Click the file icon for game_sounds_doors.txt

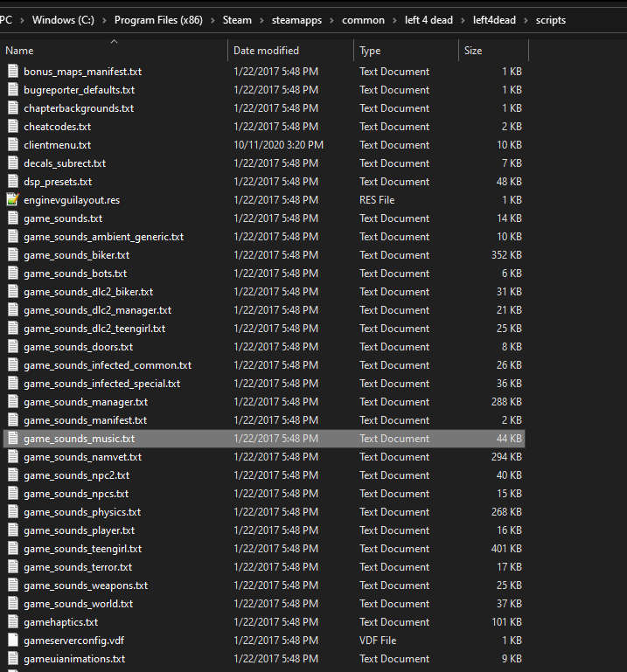coord(13,347)
